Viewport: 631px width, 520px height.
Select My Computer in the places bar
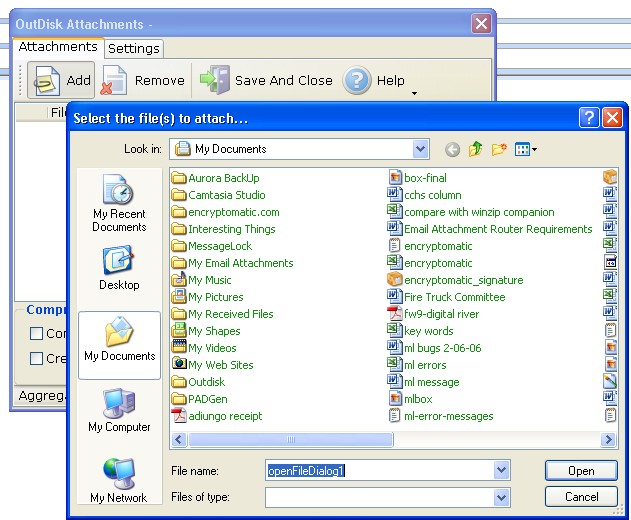tap(119, 410)
